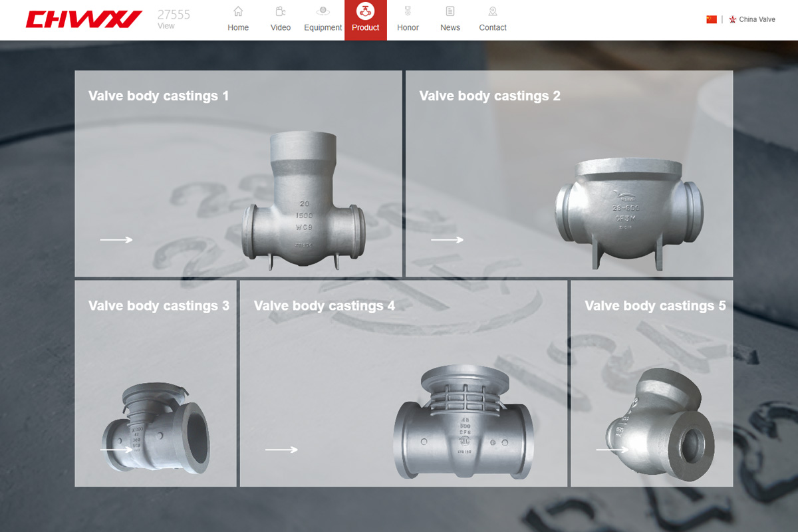This screenshot has width=798, height=532.
Task: Open Valve body castings 1 title
Action: 158,96
